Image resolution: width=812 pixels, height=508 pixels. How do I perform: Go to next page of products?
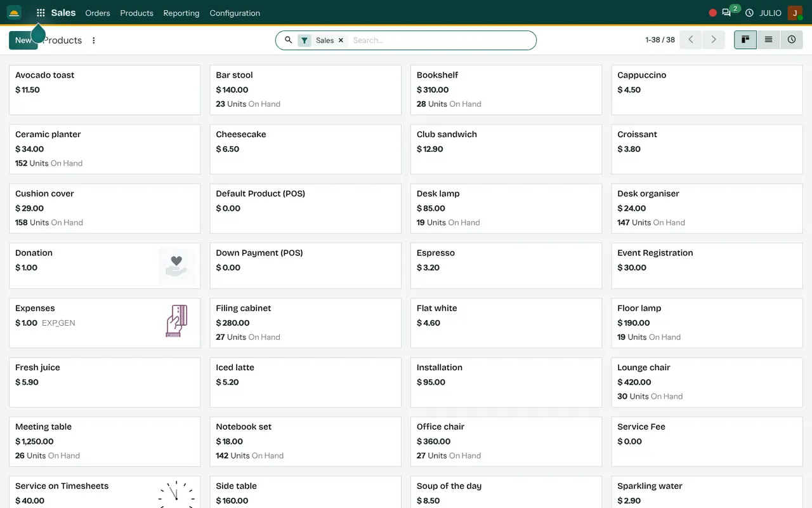click(x=714, y=40)
